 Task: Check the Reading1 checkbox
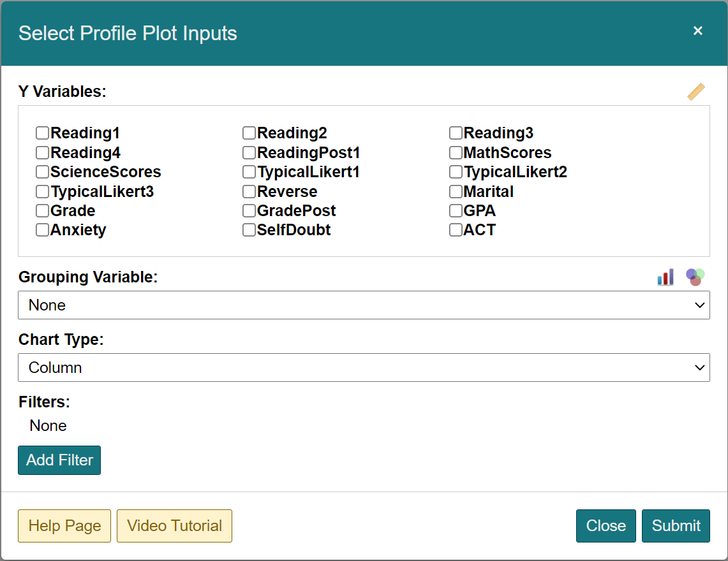pos(43,133)
